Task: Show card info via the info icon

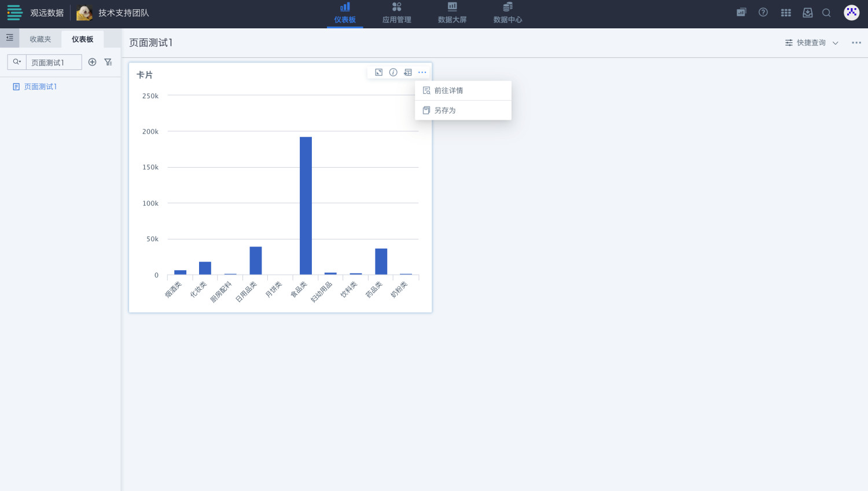Action: click(393, 72)
